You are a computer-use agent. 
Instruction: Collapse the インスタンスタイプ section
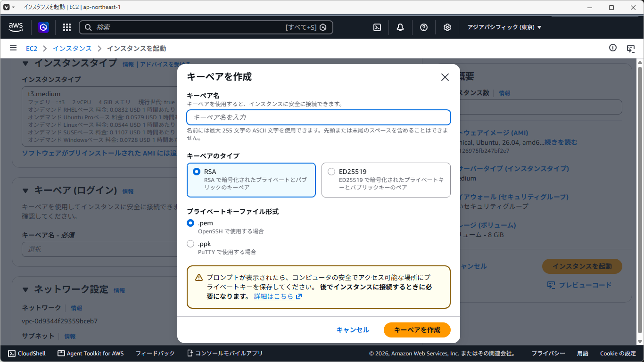[x=25, y=63]
